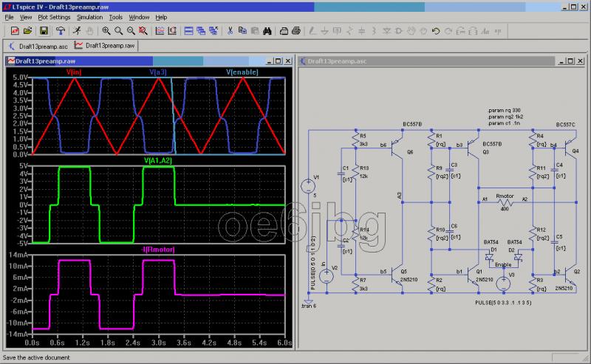Open the Tools menu

(116, 16)
